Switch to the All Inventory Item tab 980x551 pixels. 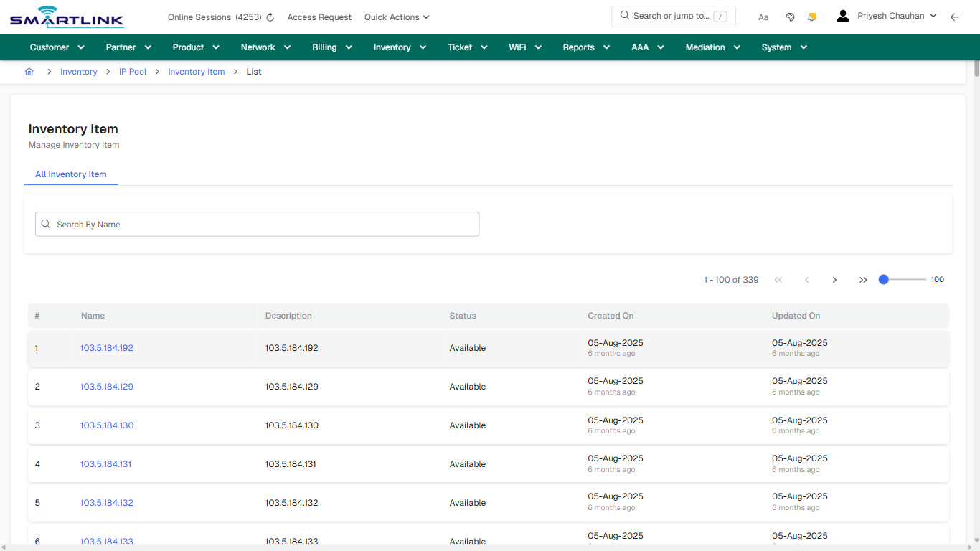[71, 174]
